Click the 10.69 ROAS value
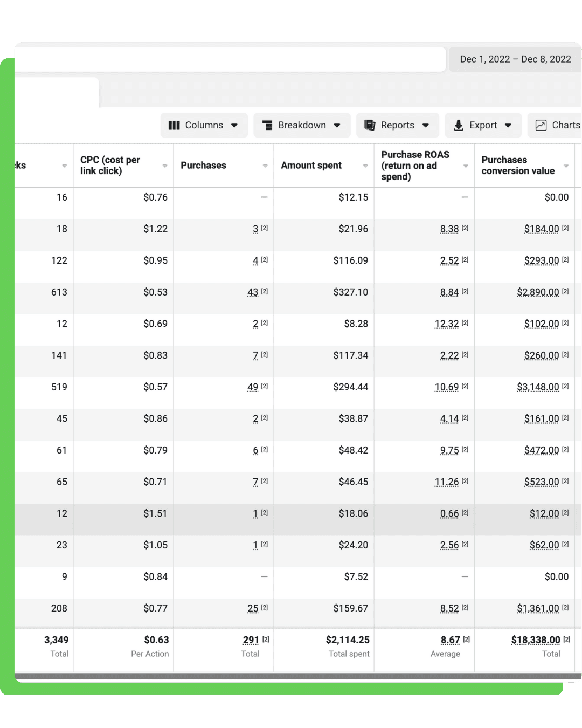582x728 pixels. pyautogui.click(x=447, y=387)
